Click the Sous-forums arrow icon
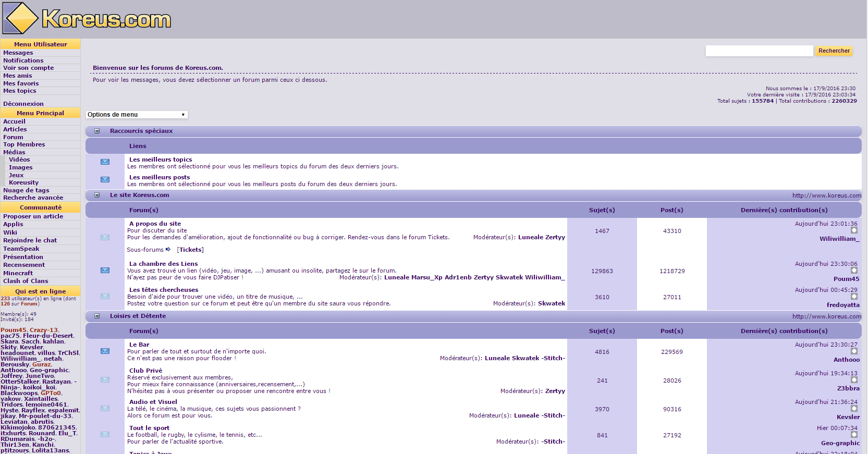 (168, 250)
